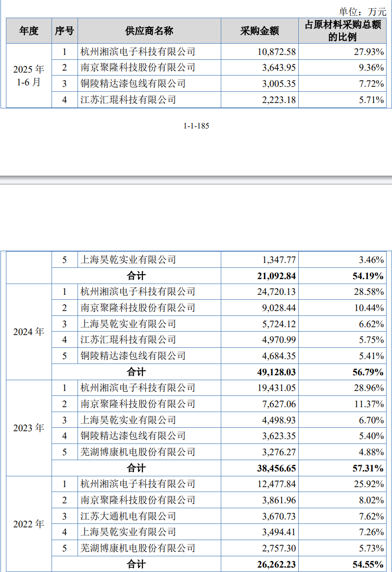Click the 序号 column header
Screen dimensions: 392x572
click(64, 31)
